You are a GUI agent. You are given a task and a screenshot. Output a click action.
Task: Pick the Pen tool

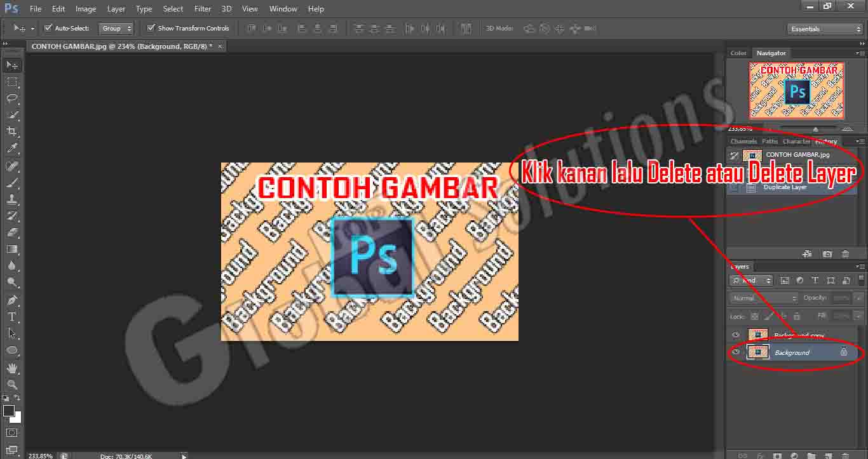pyautogui.click(x=12, y=300)
